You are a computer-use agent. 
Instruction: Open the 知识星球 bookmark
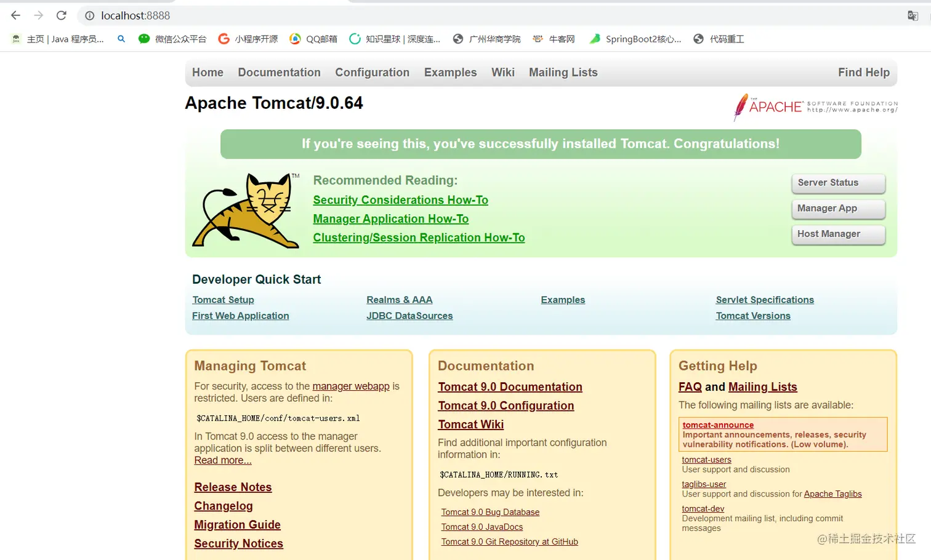tap(395, 39)
